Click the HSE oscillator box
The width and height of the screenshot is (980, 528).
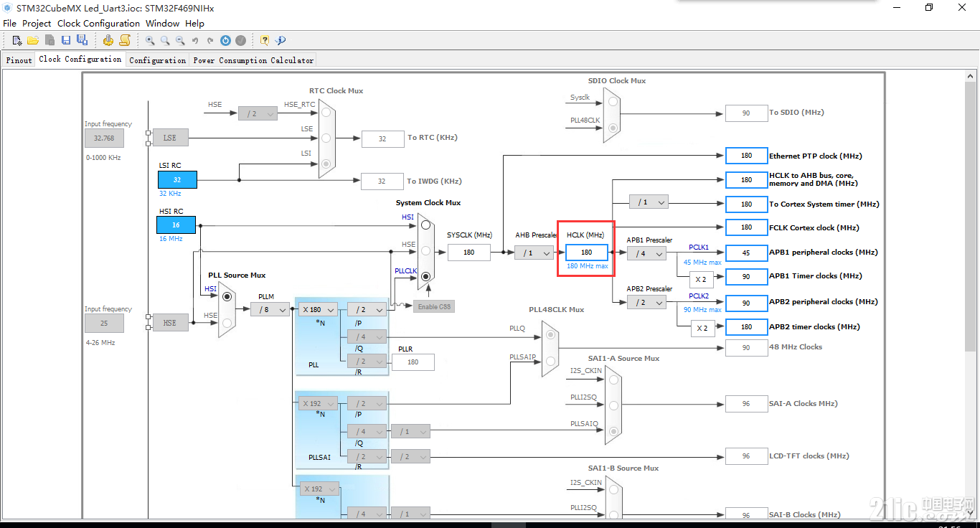[170, 323]
